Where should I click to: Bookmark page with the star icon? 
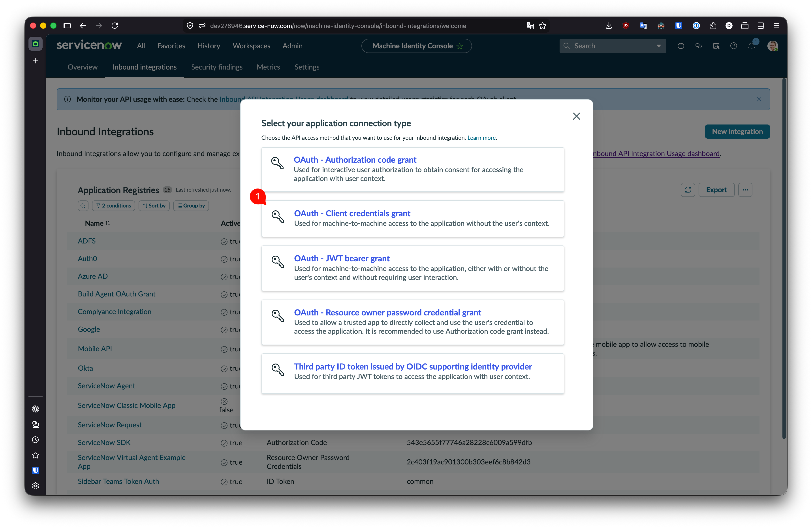click(x=542, y=26)
